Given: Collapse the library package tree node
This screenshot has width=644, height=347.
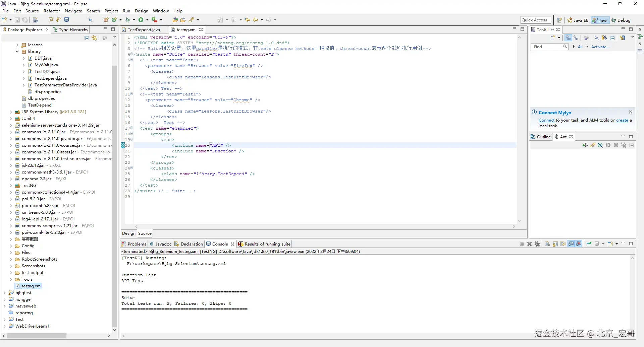Looking at the screenshot, I should tap(17, 52).
